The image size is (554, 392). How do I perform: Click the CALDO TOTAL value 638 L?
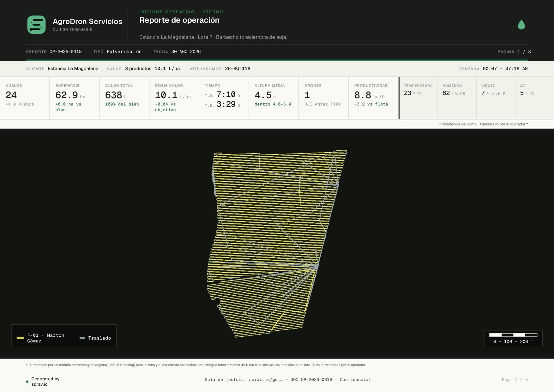click(116, 95)
